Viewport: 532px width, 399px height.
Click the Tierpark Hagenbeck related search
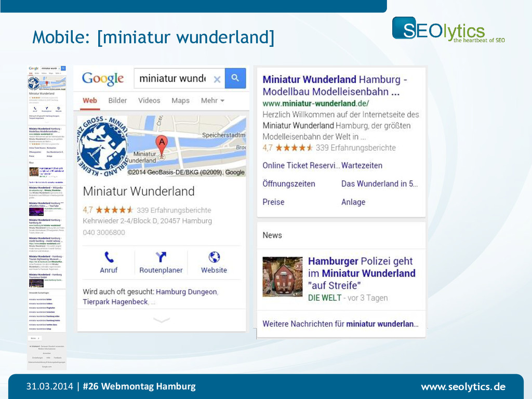pos(115,302)
